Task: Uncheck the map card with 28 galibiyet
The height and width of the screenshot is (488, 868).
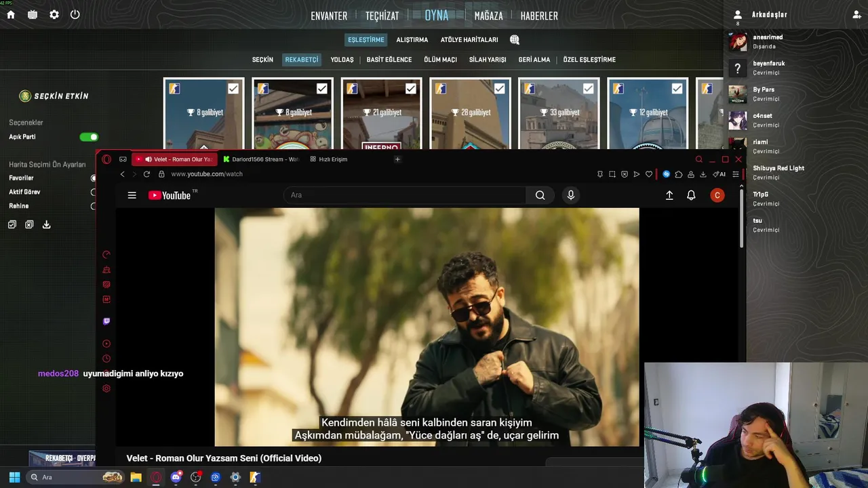Action: pyautogui.click(x=499, y=89)
